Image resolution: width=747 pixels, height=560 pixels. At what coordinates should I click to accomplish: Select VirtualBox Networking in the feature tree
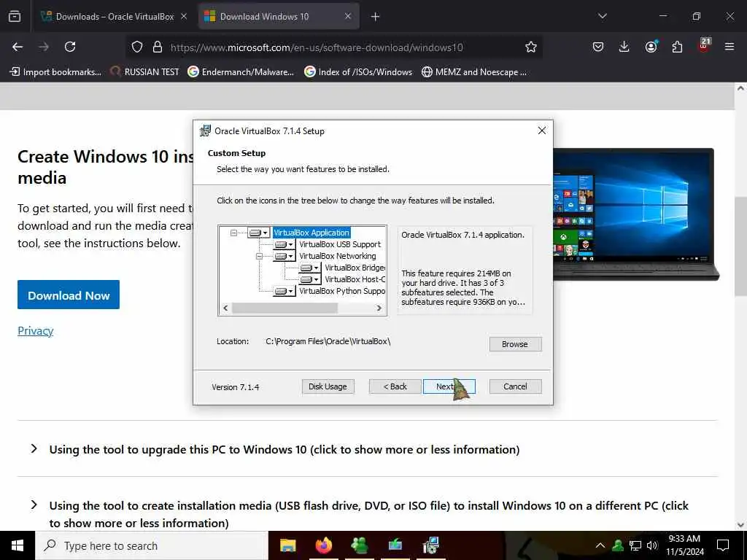point(337,256)
